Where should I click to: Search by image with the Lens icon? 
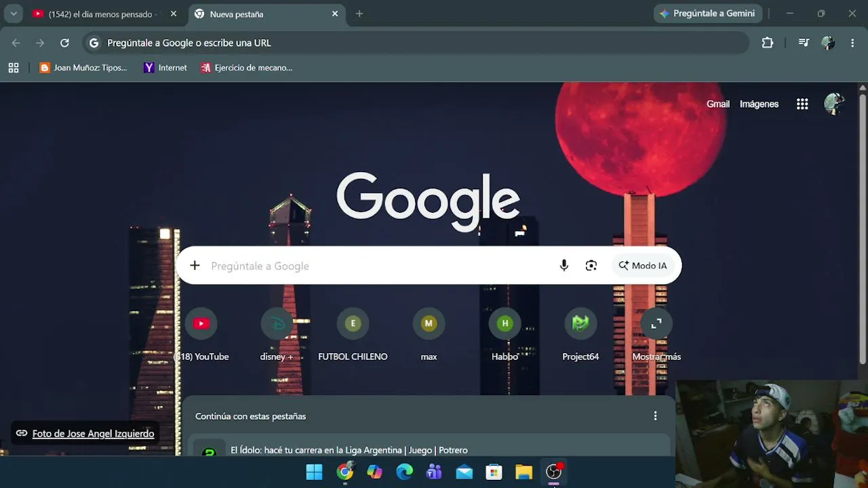[591, 266]
